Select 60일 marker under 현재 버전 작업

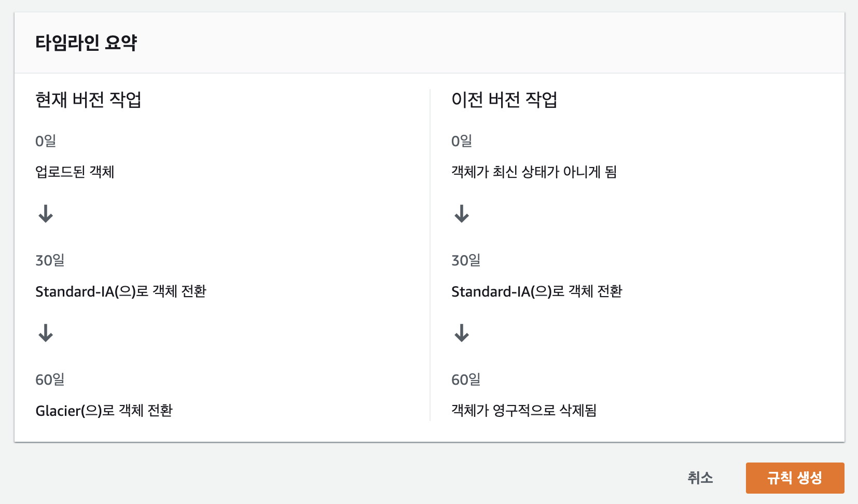50,380
